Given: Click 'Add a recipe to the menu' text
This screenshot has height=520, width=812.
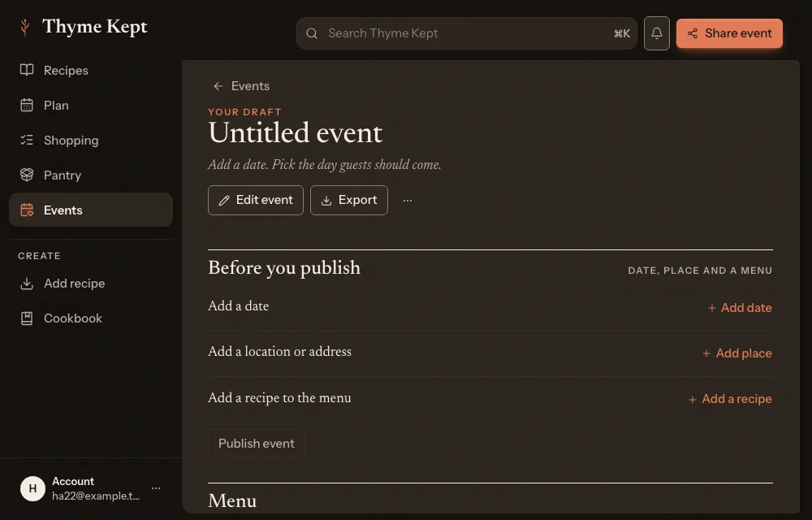Looking at the screenshot, I should point(279,398).
